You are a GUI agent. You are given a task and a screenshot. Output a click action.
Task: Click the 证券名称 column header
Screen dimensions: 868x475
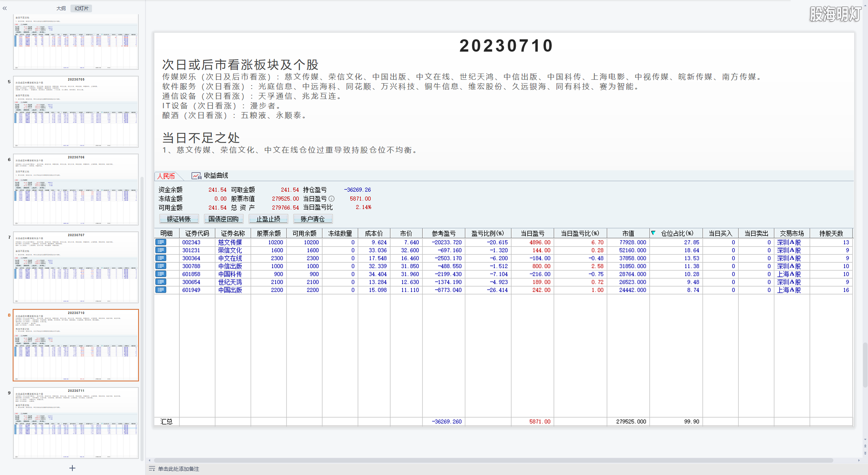(233, 233)
